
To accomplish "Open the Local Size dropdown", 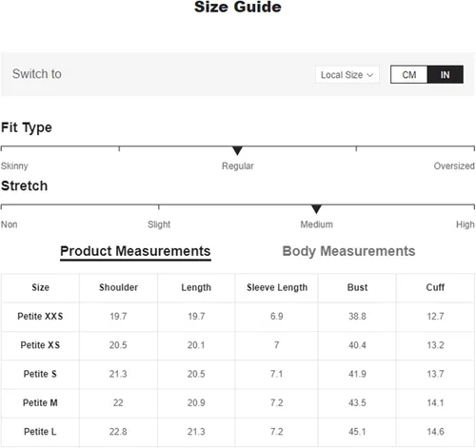I will pos(347,75).
